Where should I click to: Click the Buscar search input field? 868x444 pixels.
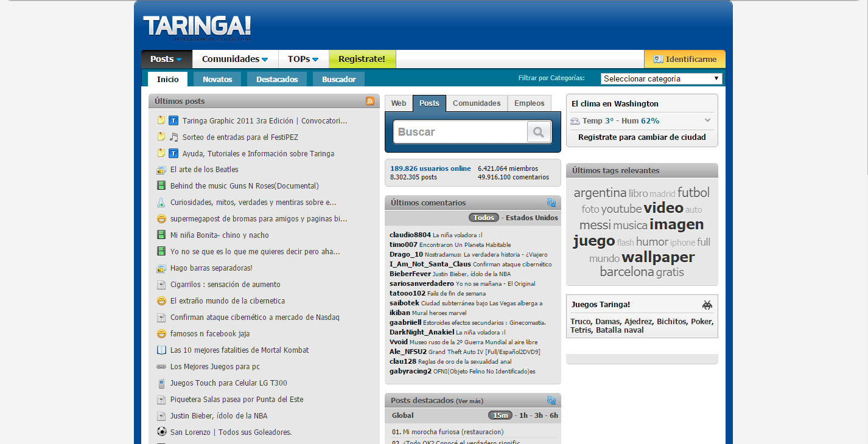pyautogui.click(x=460, y=132)
